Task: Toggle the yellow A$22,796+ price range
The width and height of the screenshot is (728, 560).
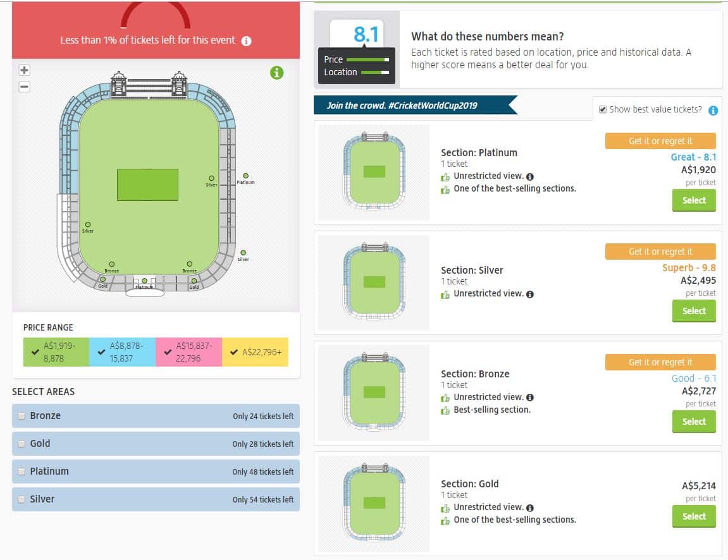Action: [x=255, y=351]
